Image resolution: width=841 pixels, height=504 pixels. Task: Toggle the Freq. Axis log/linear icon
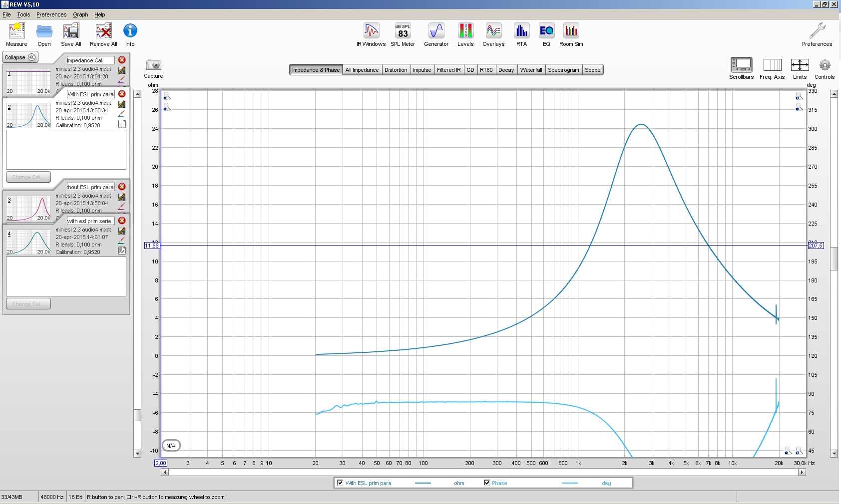772,65
